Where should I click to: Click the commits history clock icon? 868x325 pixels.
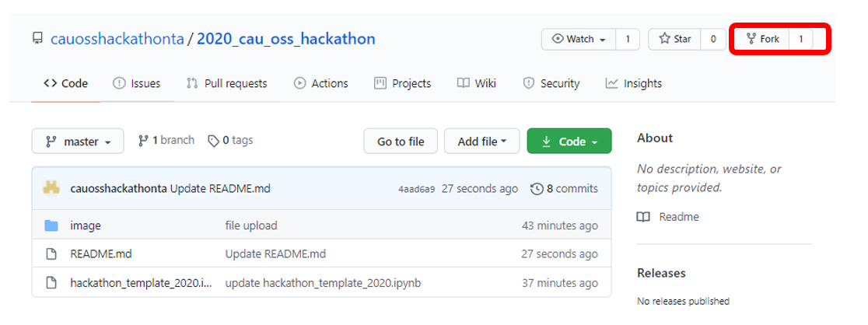(x=537, y=189)
